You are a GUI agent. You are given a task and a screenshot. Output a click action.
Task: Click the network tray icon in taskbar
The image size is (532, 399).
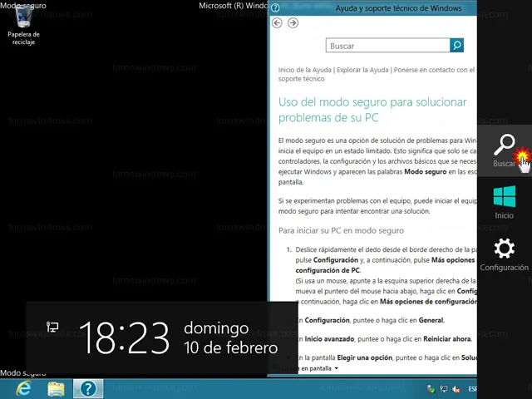[444, 389]
